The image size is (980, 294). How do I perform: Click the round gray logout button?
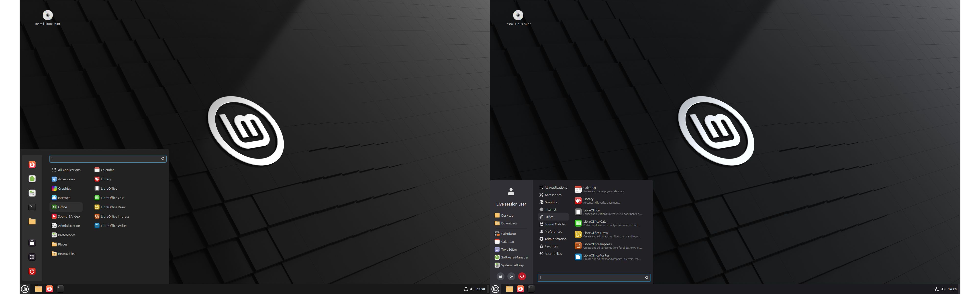511,277
